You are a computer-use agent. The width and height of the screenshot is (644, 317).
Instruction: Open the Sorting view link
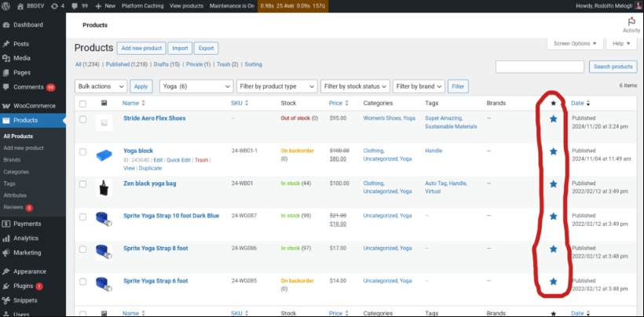coord(254,64)
